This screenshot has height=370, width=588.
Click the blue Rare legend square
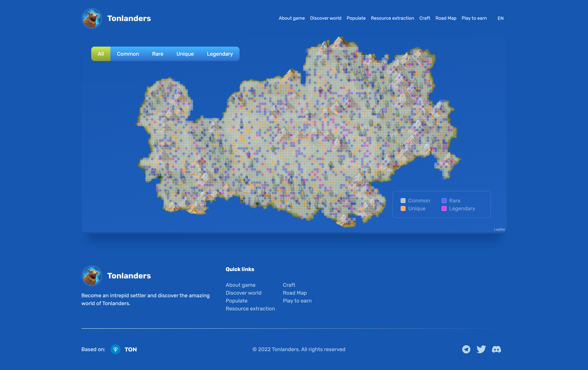[x=444, y=201]
